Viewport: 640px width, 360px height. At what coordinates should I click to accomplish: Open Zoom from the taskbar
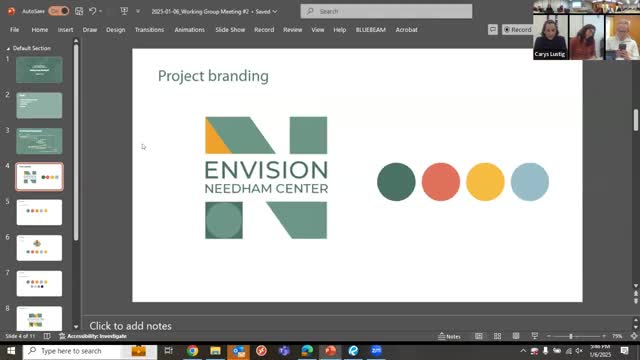376,351
